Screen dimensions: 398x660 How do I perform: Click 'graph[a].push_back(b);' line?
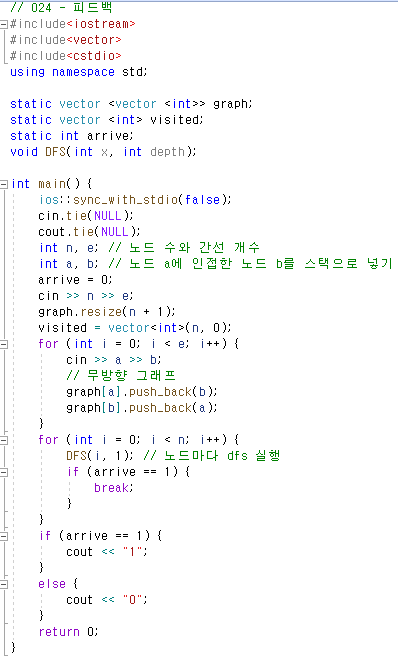point(141,392)
